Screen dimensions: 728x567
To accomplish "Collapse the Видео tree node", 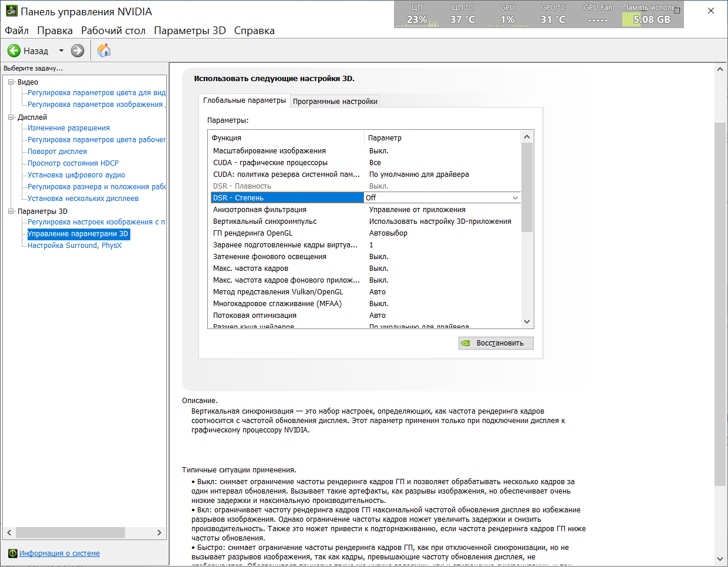I will click(x=11, y=82).
